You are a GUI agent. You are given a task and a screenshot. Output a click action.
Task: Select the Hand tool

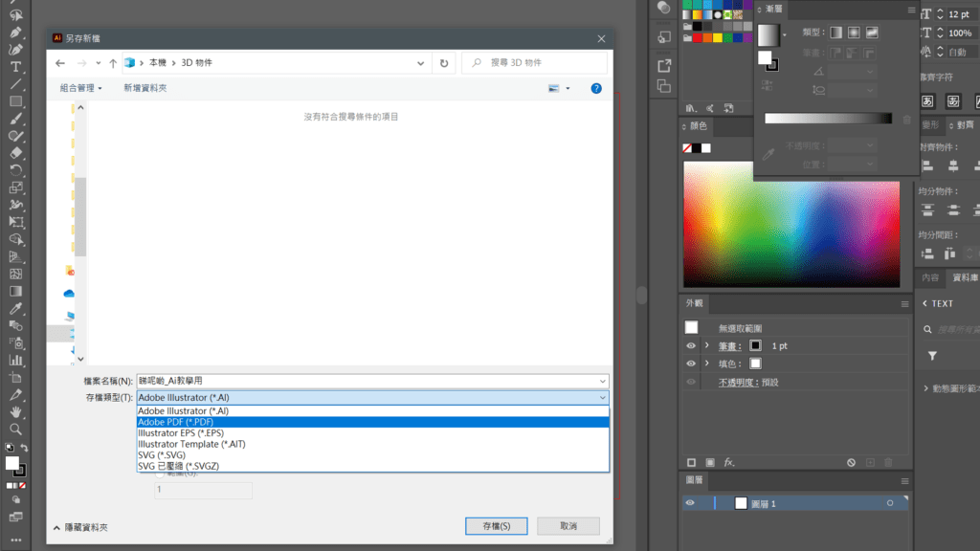click(15, 412)
